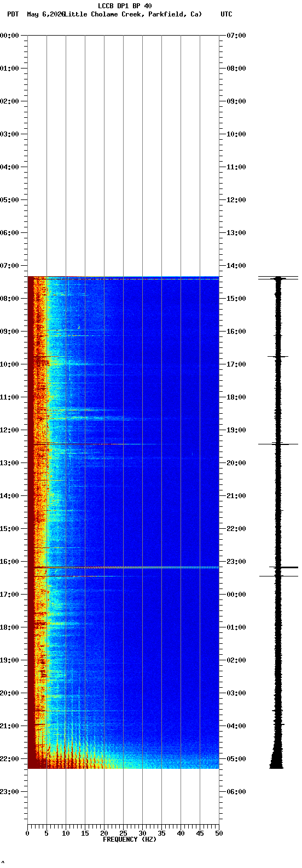The width and height of the screenshot is (302, 868).
Task: Click the seismogram spike near 23:10 UTC
Action: 283,567
